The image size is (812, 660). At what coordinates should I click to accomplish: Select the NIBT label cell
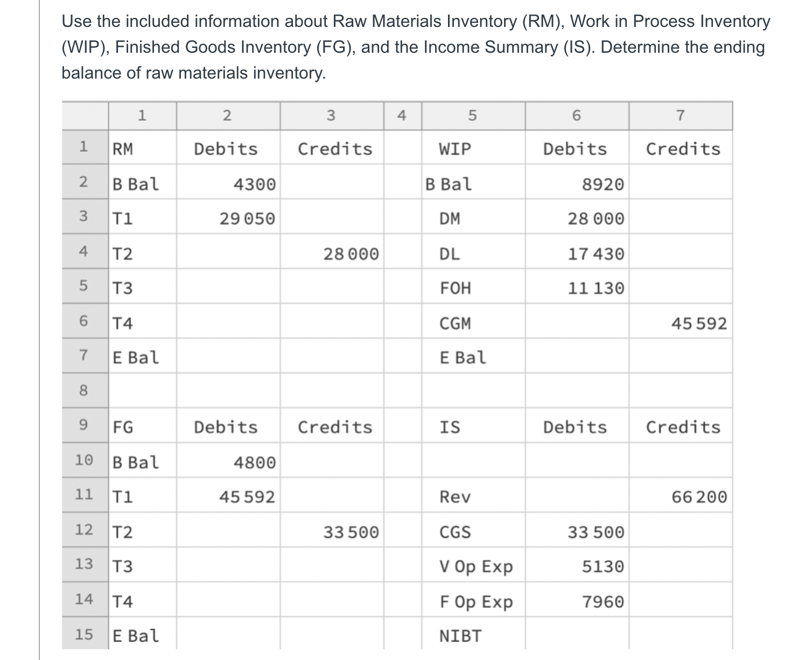pos(473,634)
